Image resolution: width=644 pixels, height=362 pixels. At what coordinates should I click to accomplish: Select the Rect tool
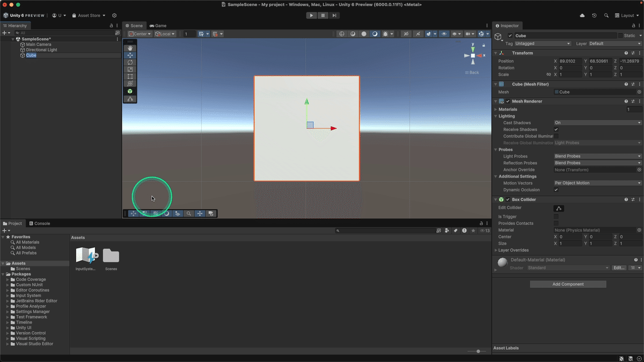130,77
